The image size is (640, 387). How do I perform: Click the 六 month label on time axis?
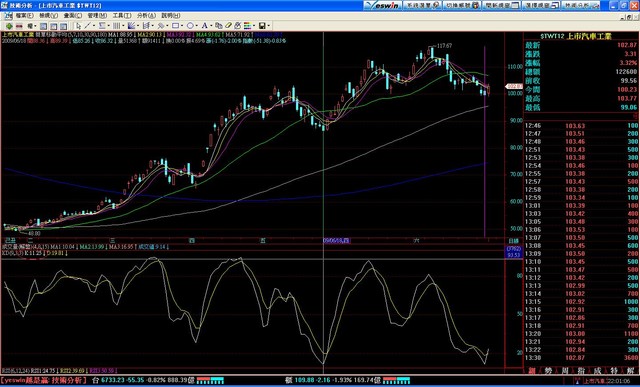416,241
